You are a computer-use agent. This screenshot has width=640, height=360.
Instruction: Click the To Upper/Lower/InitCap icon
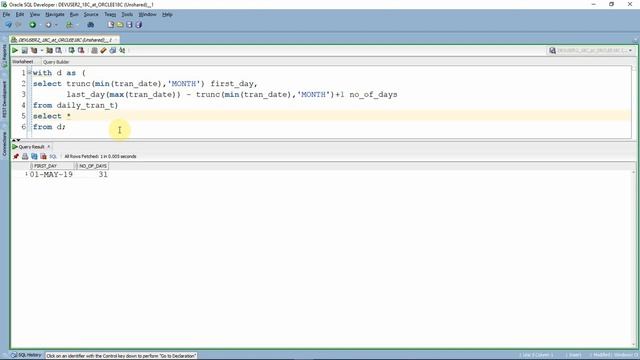122,51
